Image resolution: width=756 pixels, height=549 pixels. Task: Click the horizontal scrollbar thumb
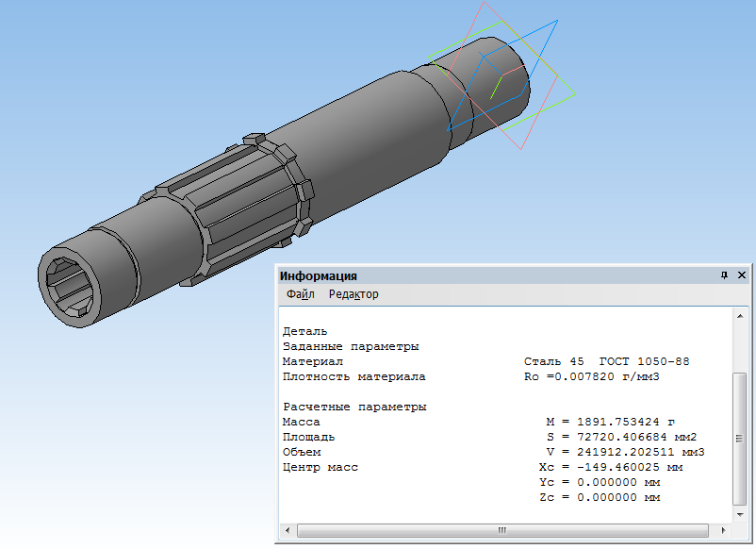tap(502, 530)
